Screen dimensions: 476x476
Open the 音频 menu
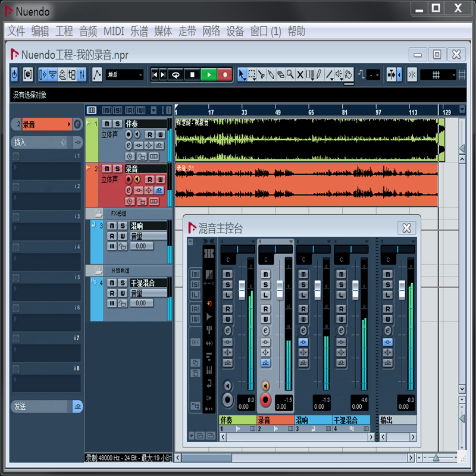point(88,31)
